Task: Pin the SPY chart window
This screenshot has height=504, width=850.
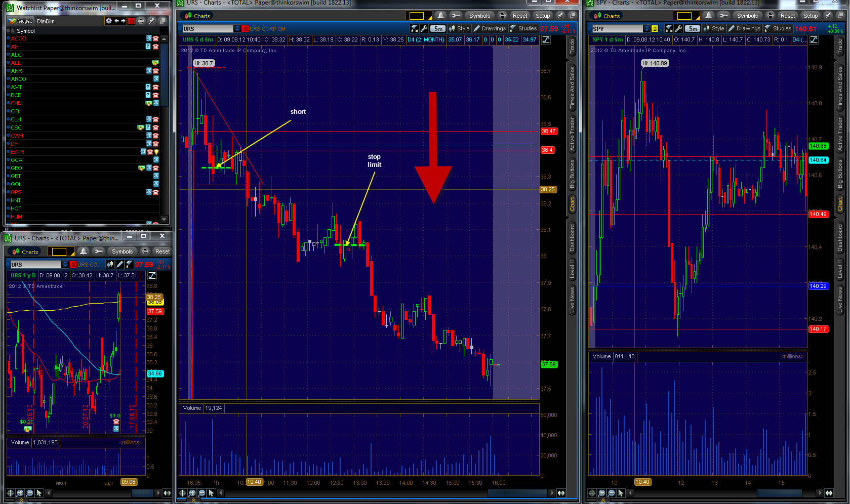Action: (828, 16)
